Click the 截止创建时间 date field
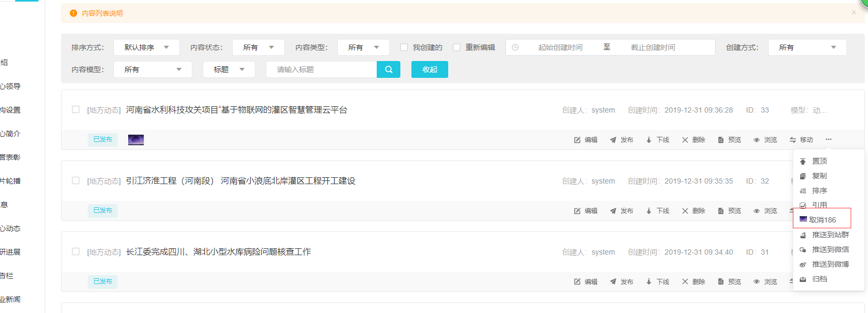The height and width of the screenshot is (313, 868). 653,47
